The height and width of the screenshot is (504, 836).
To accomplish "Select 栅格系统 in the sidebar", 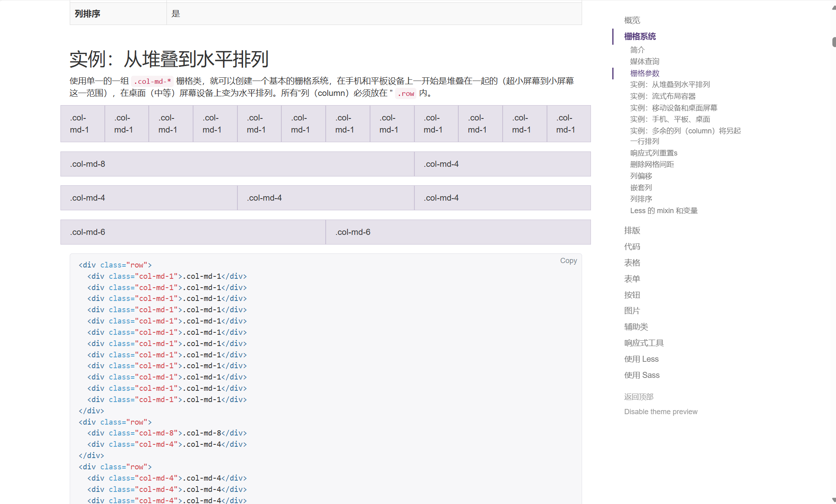I will (640, 37).
